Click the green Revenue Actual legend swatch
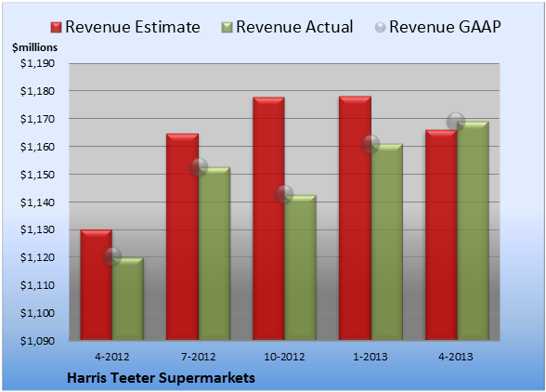 pyautogui.click(x=227, y=28)
